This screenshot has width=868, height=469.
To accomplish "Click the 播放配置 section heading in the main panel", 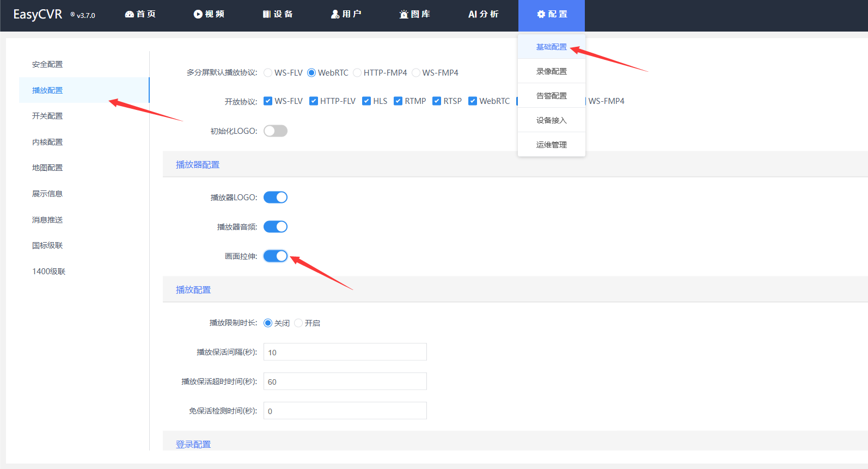I will (193, 289).
